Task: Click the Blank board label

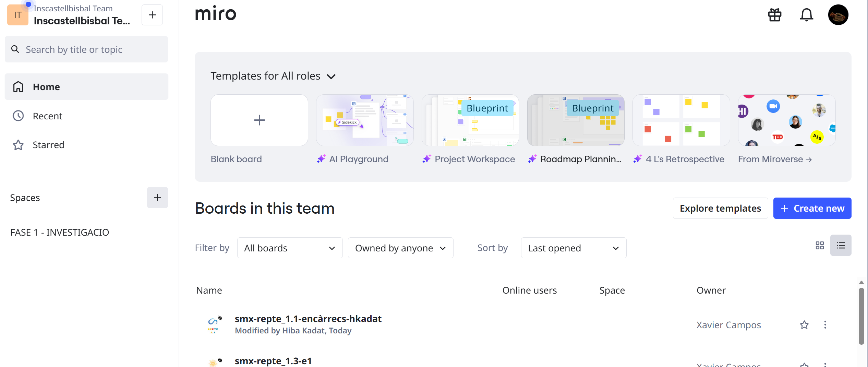Action: [236, 159]
